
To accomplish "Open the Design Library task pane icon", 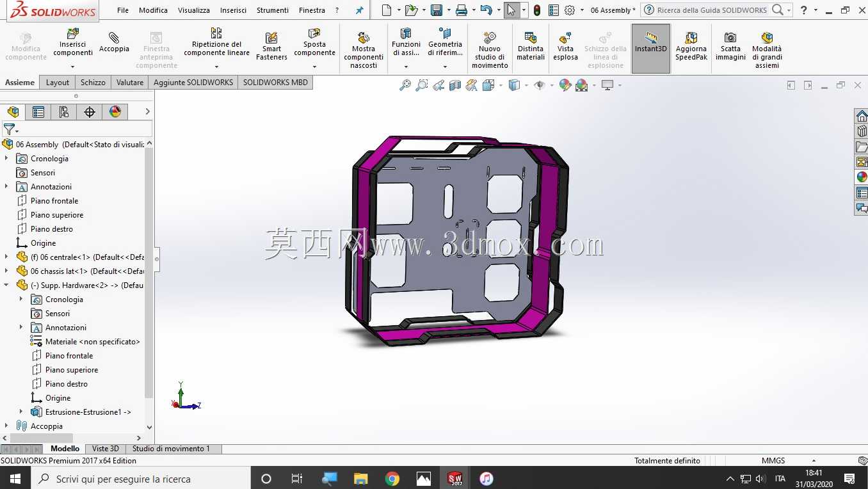I will pos(862,131).
